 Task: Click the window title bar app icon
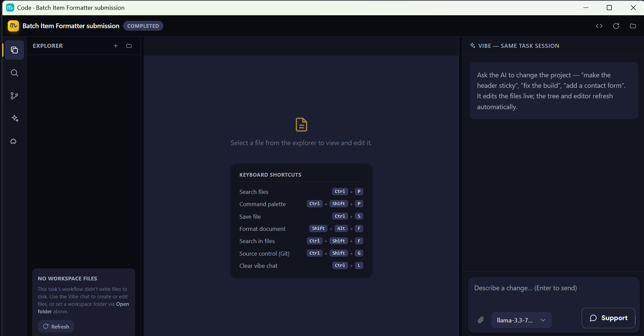point(10,7)
